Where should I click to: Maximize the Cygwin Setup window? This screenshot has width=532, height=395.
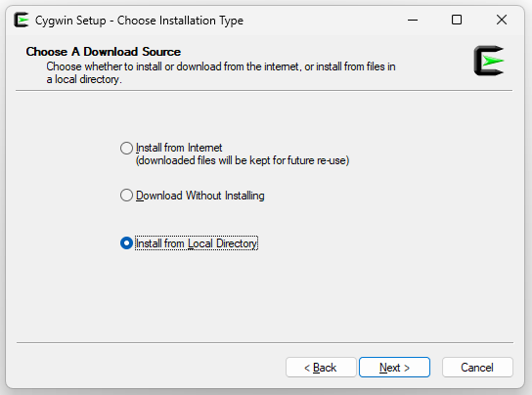coord(457,20)
